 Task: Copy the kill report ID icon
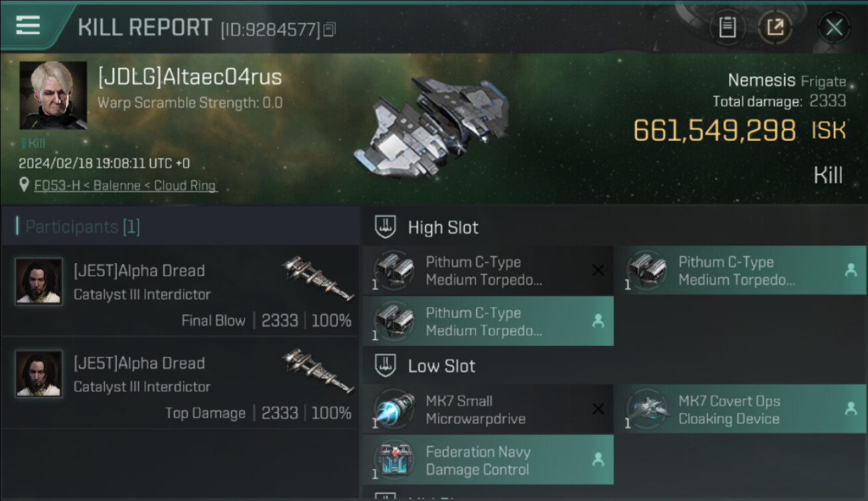coord(329,29)
